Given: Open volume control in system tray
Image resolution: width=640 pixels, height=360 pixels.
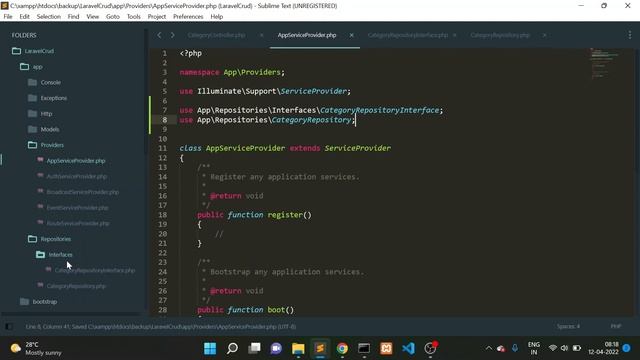Looking at the screenshot, I should click(x=564, y=348).
